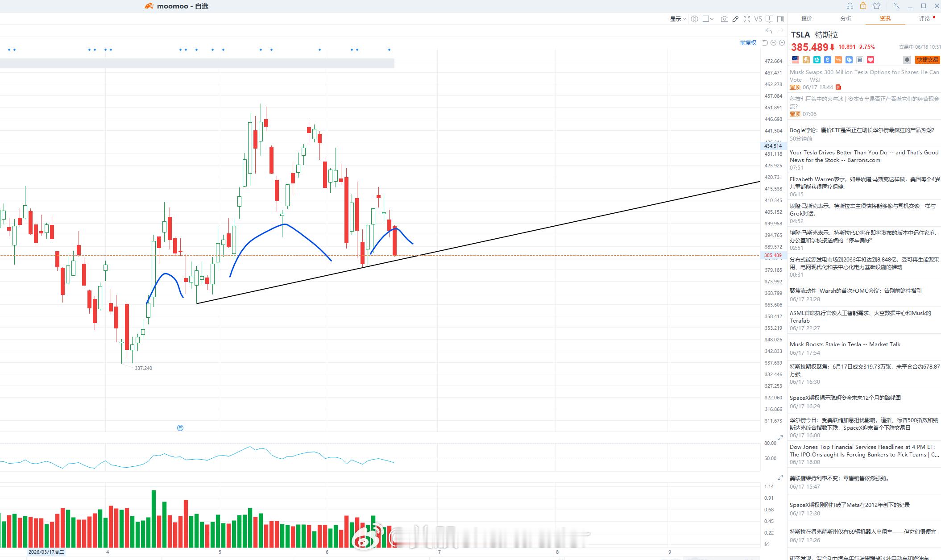Click the 385.489 current price axis tag
941x560 pixels.
click(772, 256)
